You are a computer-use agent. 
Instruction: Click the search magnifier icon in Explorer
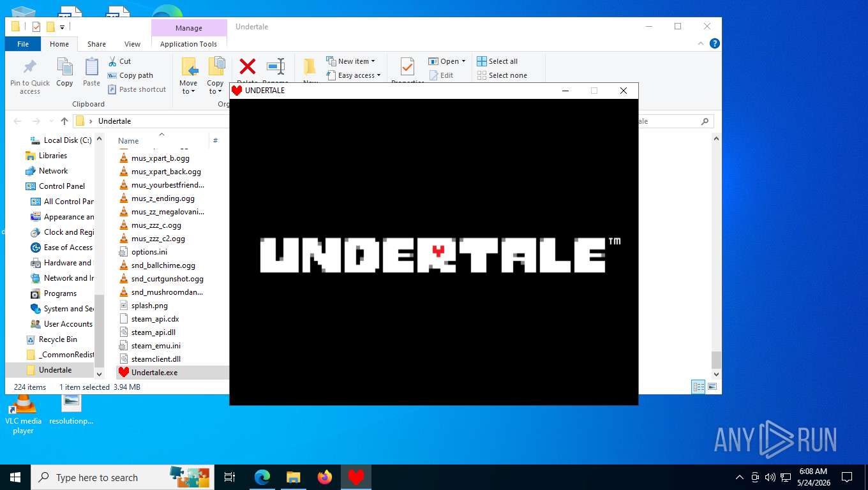point(705,121)
